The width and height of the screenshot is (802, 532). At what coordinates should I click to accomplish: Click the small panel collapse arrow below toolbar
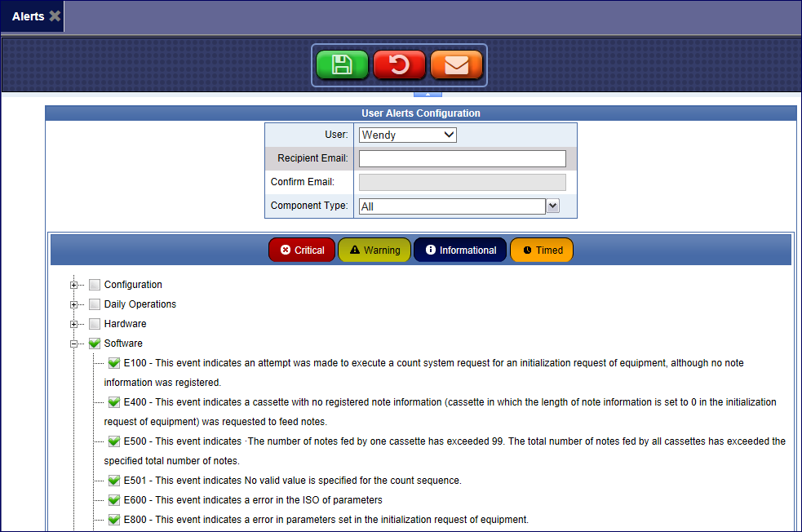tap(428, 94)
